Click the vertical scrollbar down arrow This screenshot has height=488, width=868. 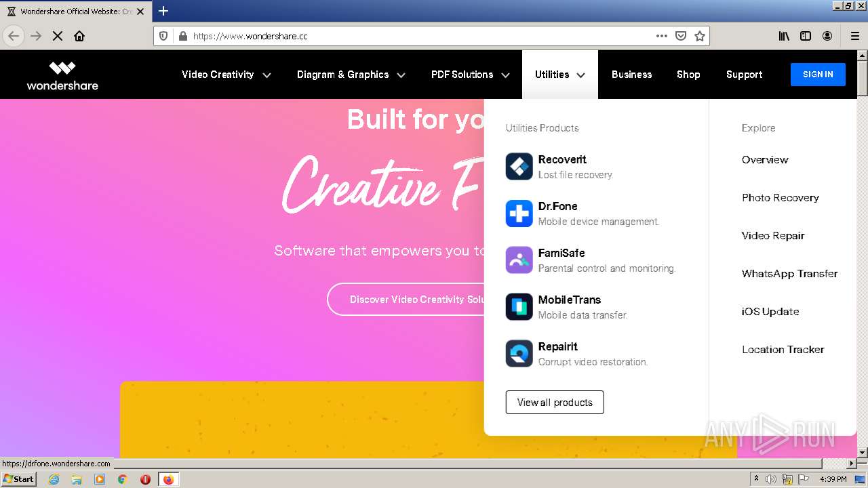[862, 452]
